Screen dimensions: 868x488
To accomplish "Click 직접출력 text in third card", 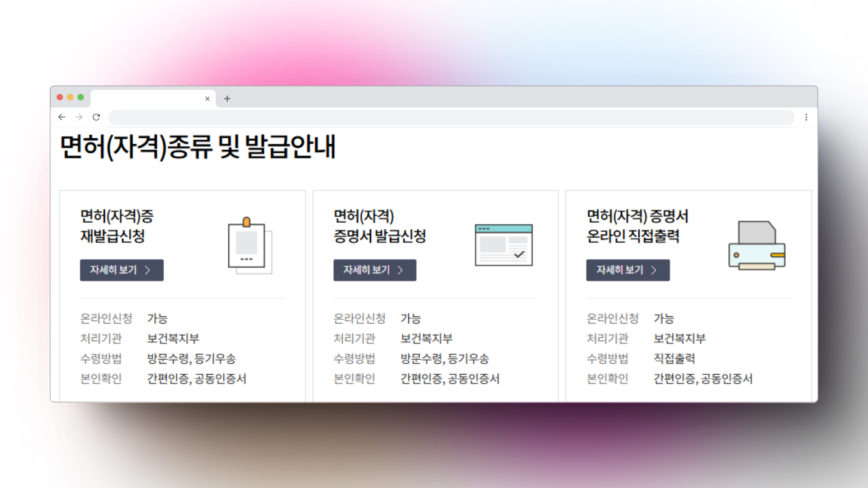I will [674, 359].
